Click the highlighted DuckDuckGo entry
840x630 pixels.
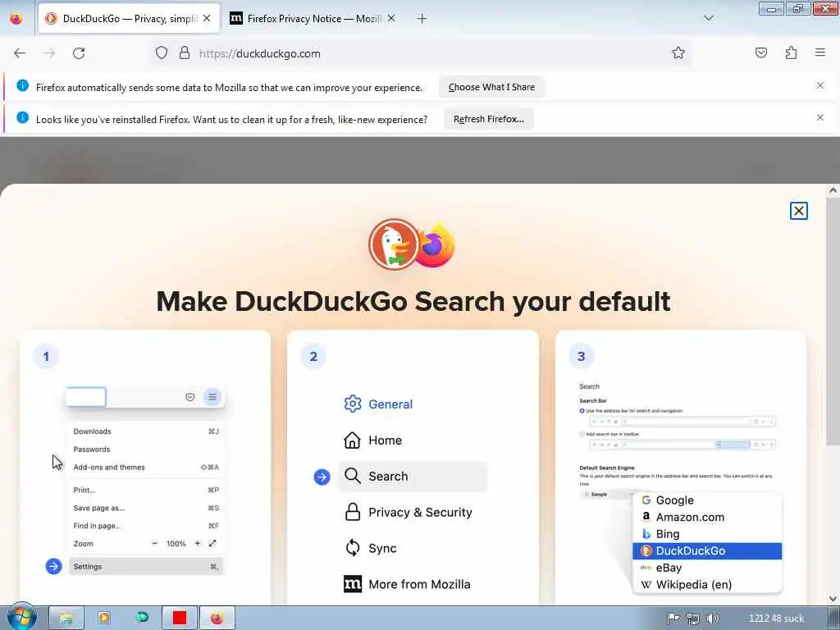[707, 550]
